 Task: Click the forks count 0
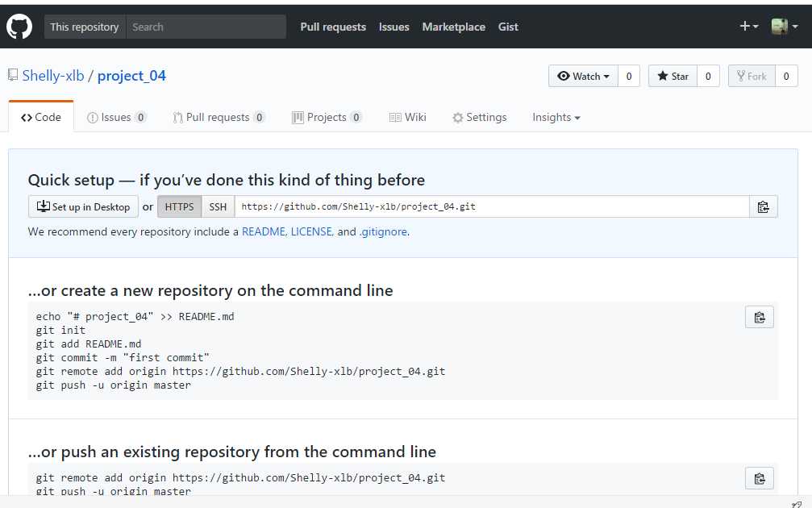pyautogui.click(x=786, y=76)
